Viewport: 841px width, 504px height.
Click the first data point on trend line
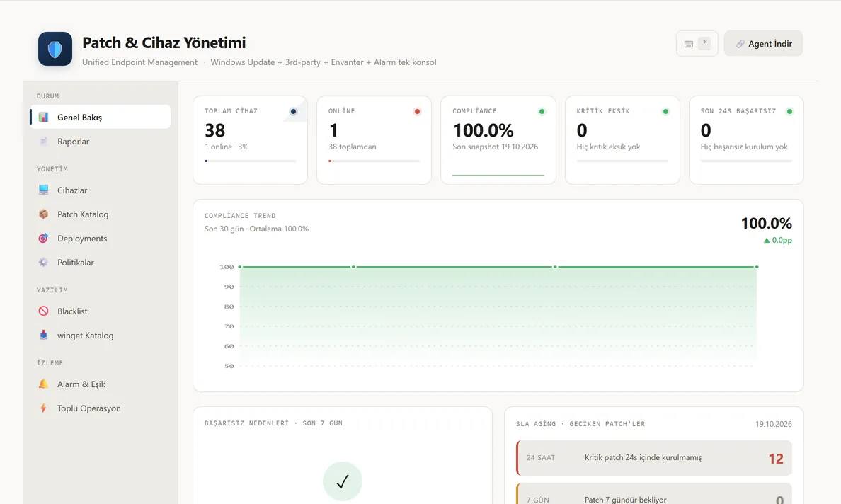click(240, 266)
